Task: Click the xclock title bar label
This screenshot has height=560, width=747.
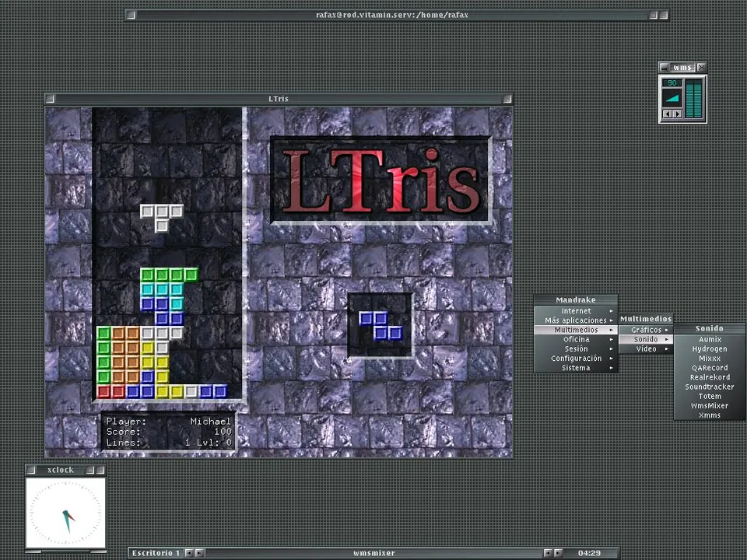Action: click(x=61, y=470)
